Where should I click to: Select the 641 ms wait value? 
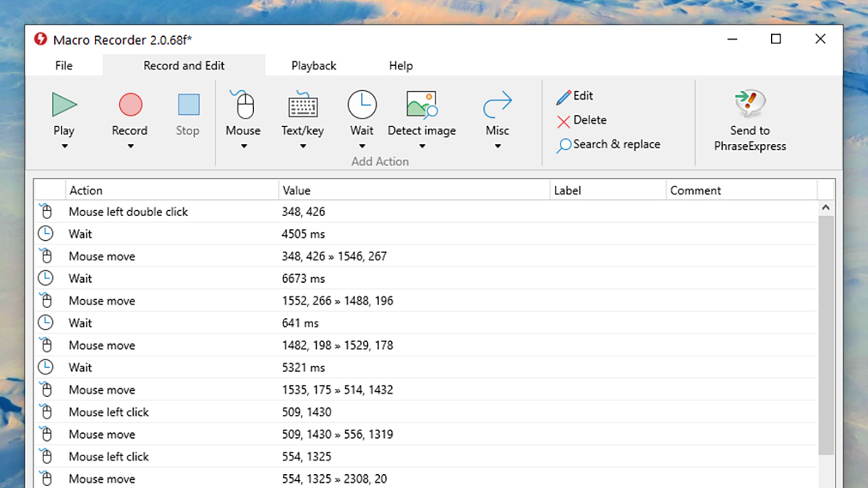tap(300, 323)
